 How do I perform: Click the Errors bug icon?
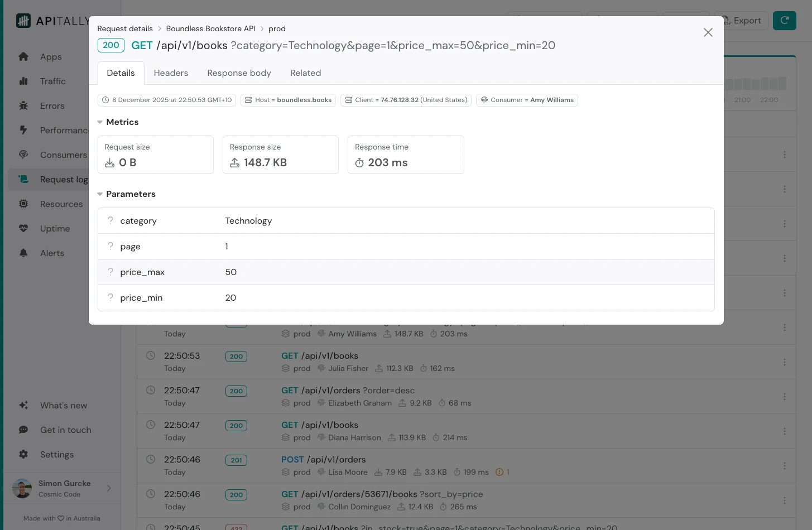[x=23, y=106]
